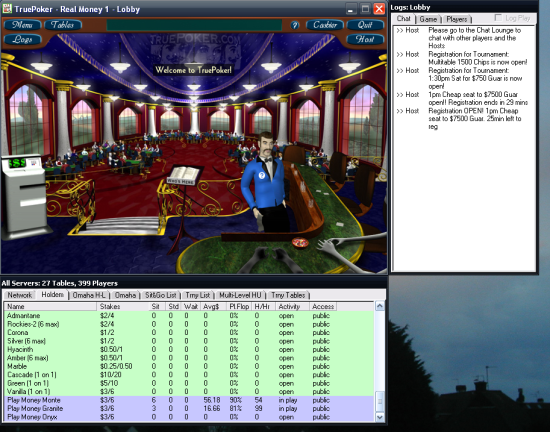Click the TruePoker title bar app icon
The height and width of the screenshot is (432, 550).
[7, 8]
